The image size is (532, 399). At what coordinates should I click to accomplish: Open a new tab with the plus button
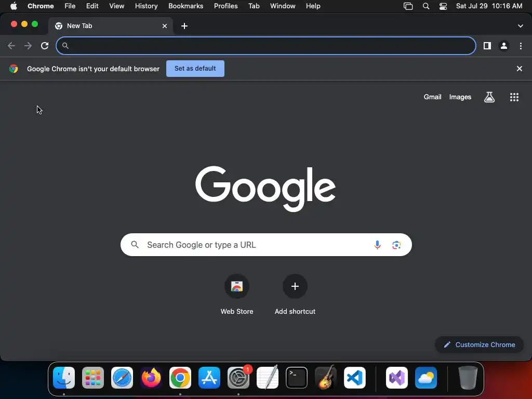[x=184, y=26]
